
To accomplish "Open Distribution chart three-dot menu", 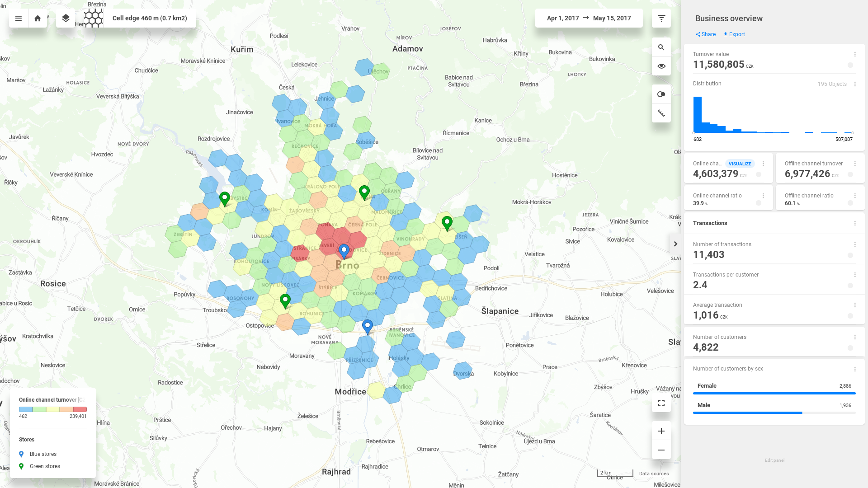I will [855, 84].
